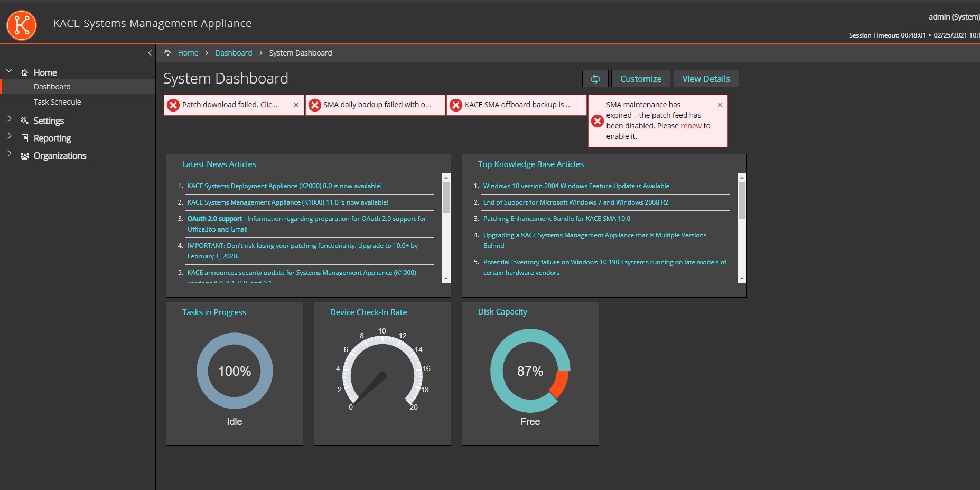Open Patching Enhancement Bundle for SMA 10.0 article

pos(556,219)
